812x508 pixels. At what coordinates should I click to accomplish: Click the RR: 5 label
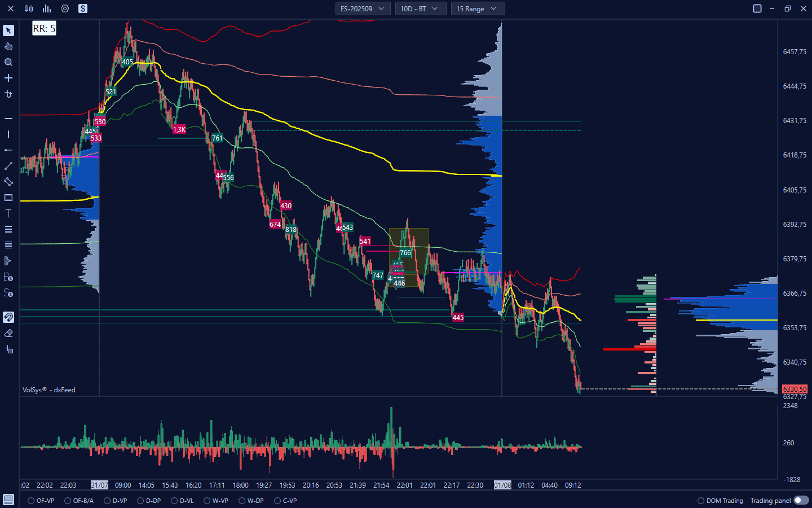[x=44, y=29]
